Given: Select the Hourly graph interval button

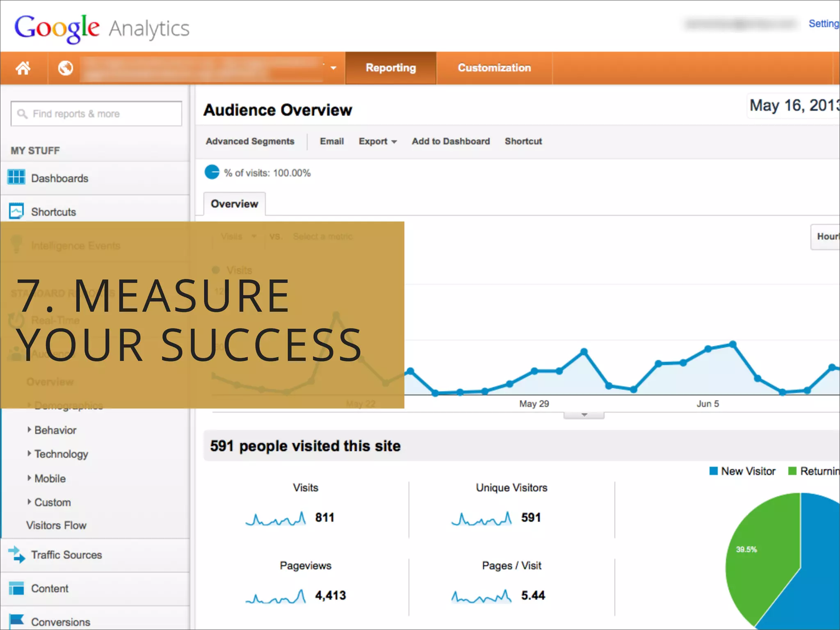Looking at the screenshot, I should click(825, 237).
